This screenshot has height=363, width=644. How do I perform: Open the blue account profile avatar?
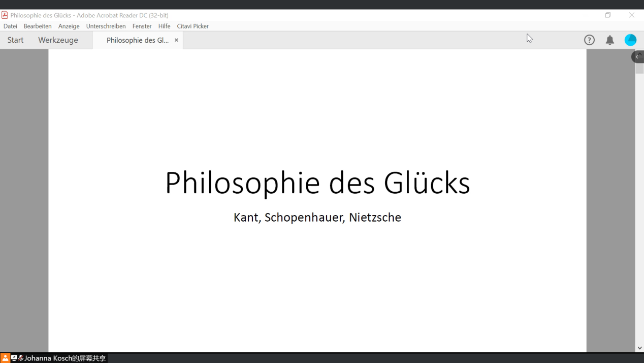pyautogui.click(x=630, y=40)
